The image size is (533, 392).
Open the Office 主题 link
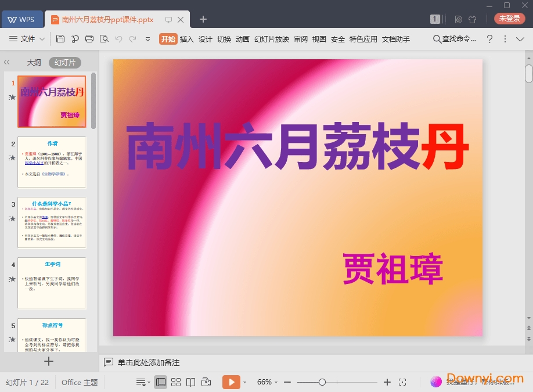click(x=79, y=382)
